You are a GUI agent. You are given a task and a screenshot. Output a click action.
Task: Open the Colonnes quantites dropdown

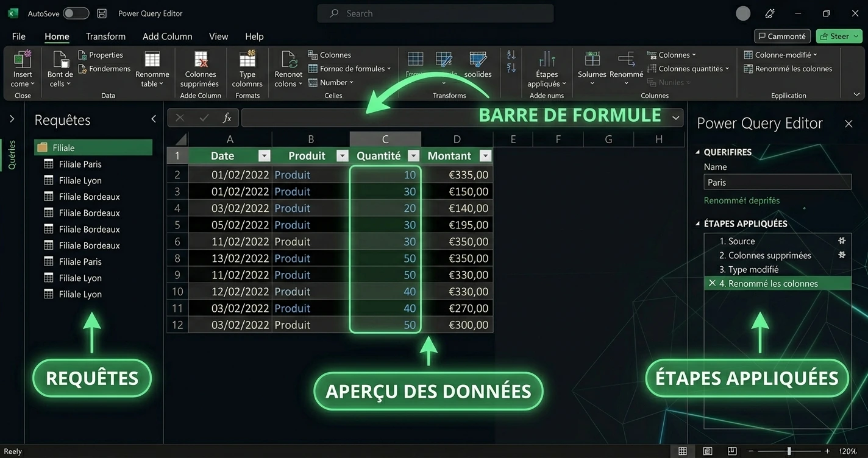coord(688,69)
